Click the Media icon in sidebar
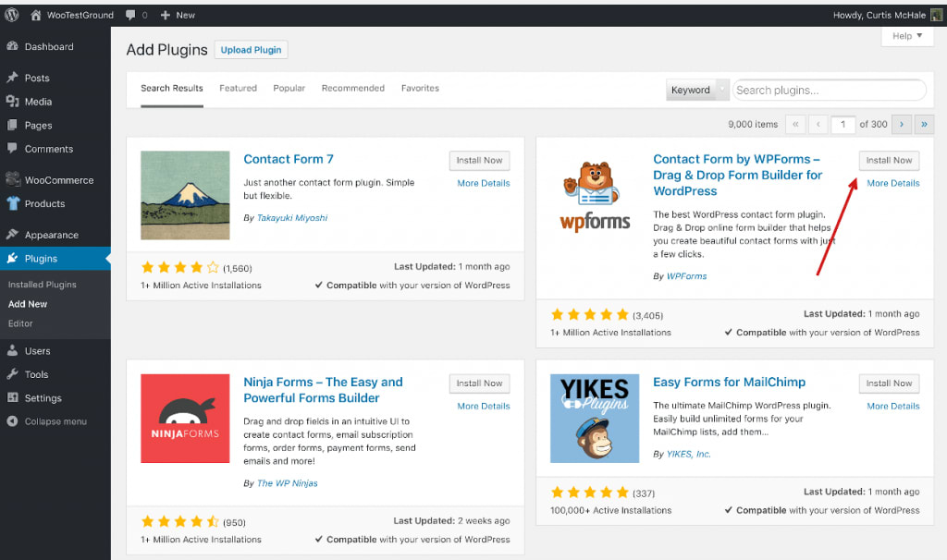This screenshot has width=947, height=560. coord(12,101)
